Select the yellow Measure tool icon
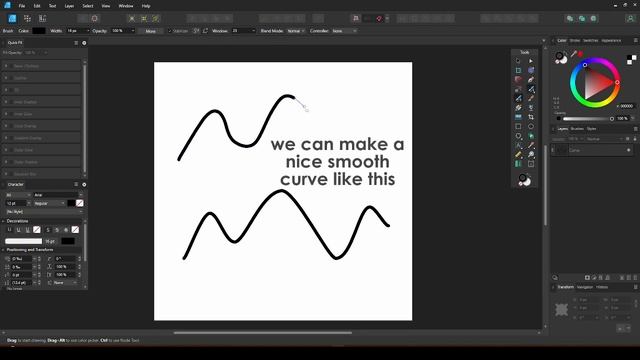This screenshot has height=360, width=640. (x=518, y=155)
